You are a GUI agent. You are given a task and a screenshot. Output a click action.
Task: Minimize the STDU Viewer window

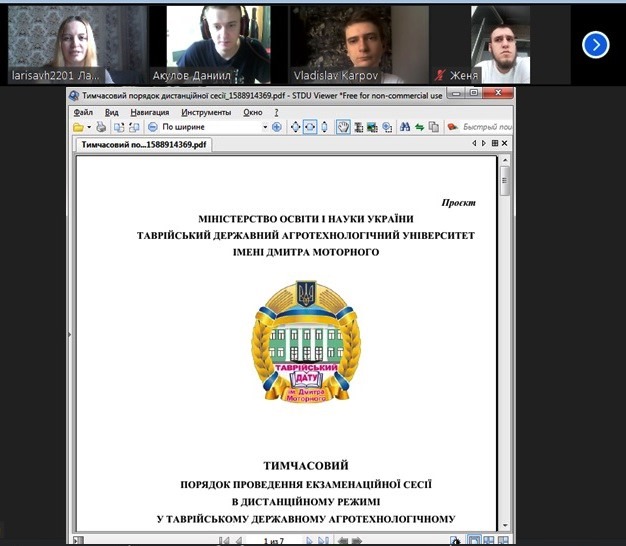(x=456, y=93)
